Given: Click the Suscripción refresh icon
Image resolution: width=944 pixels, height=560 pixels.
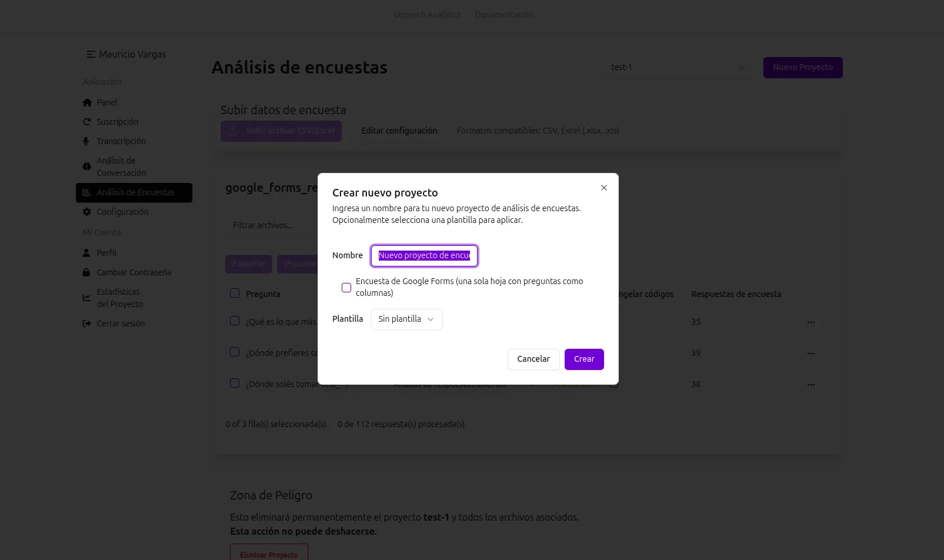Looking at the screenshot, I should pyautogui.click(x=86, y=122).
